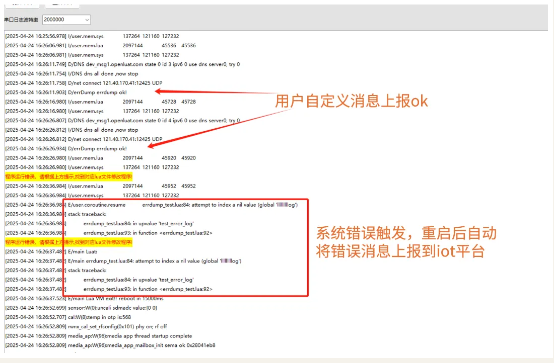Click the first 'errDump errdump ok' log line
Image resolution: width=554 pixels, height=363 pixels.
point(66,92)
